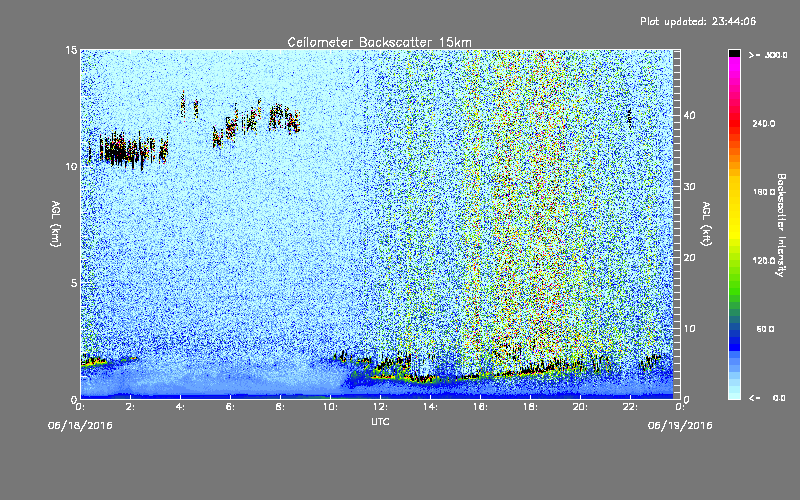Click the "8:" hour tick on time axis
Screen dimensions: 800x500
[x=280, y=407]
